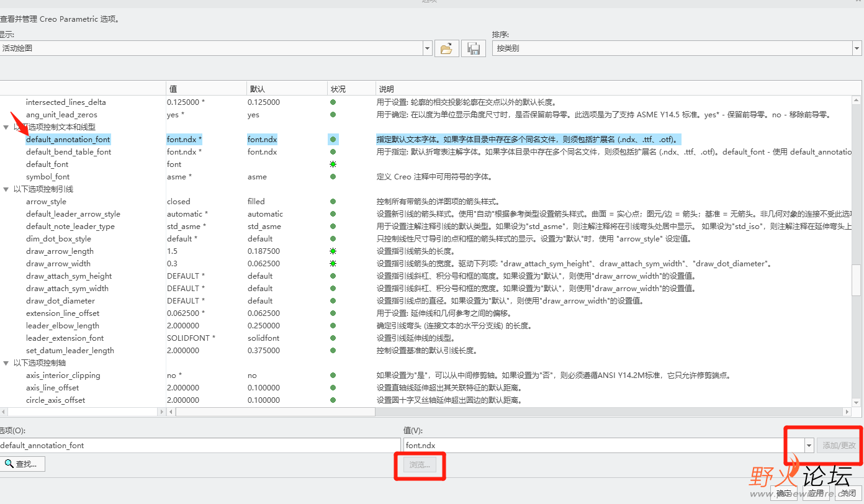Select the draw_arrow_width option
The height and width of the screenshot is (504, 864).
point(58,263)
